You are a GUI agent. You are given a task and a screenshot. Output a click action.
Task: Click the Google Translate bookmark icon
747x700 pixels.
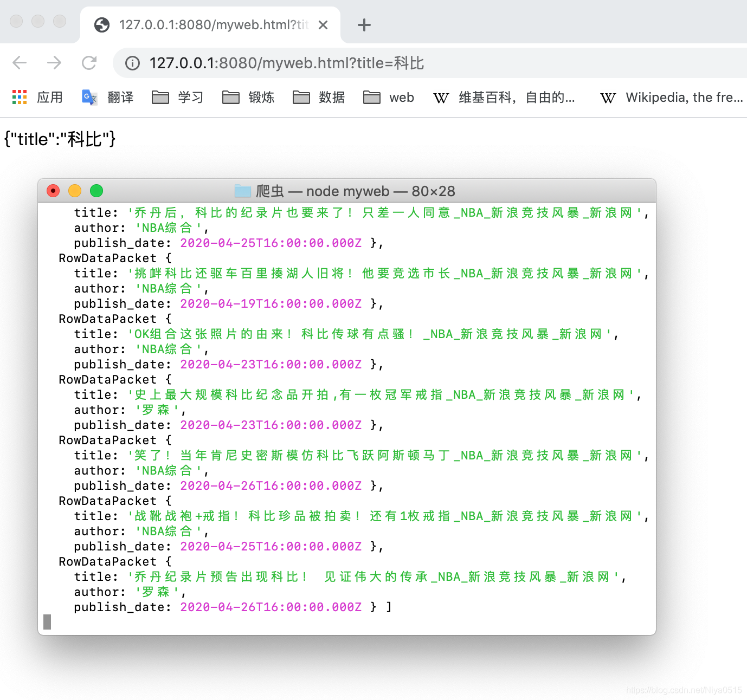[x=89, y=97]
